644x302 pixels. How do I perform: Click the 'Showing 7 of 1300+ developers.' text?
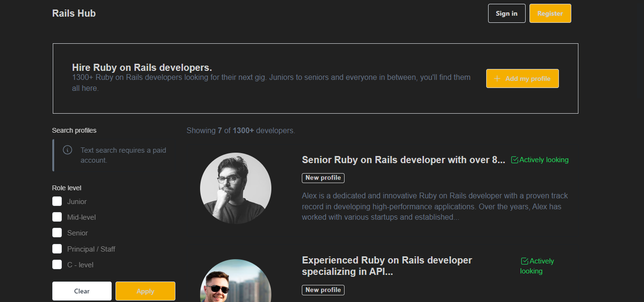coord(241,130)
